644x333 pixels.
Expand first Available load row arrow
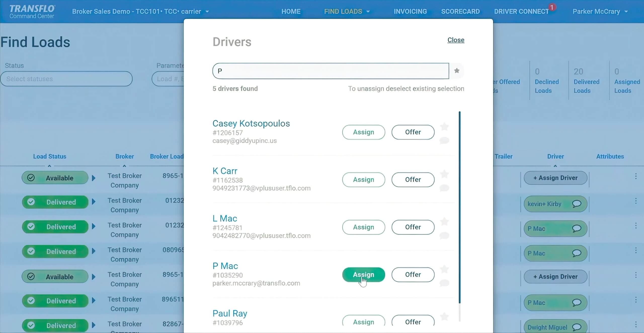pyautogui.click(x=94, y=178)
